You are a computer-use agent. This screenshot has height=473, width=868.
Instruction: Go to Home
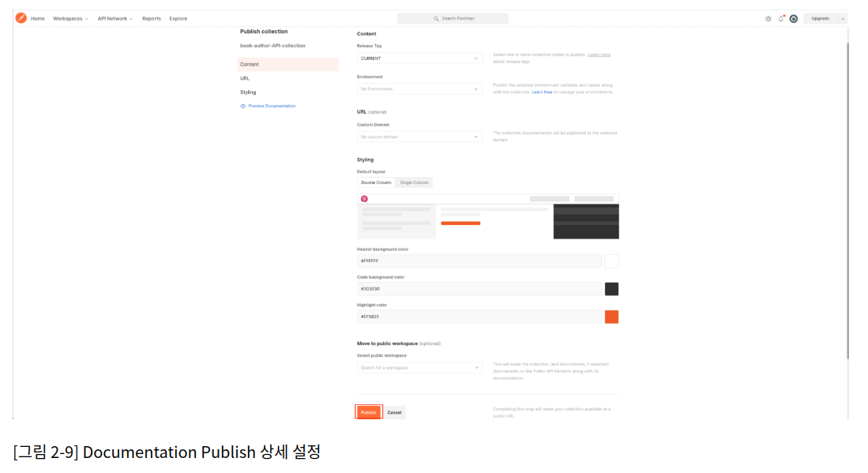coord(38,19)
